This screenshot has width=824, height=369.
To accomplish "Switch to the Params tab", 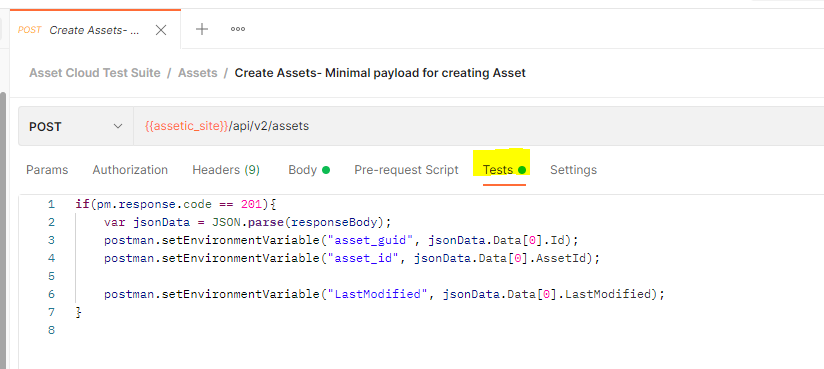I will tap(47, 170).
